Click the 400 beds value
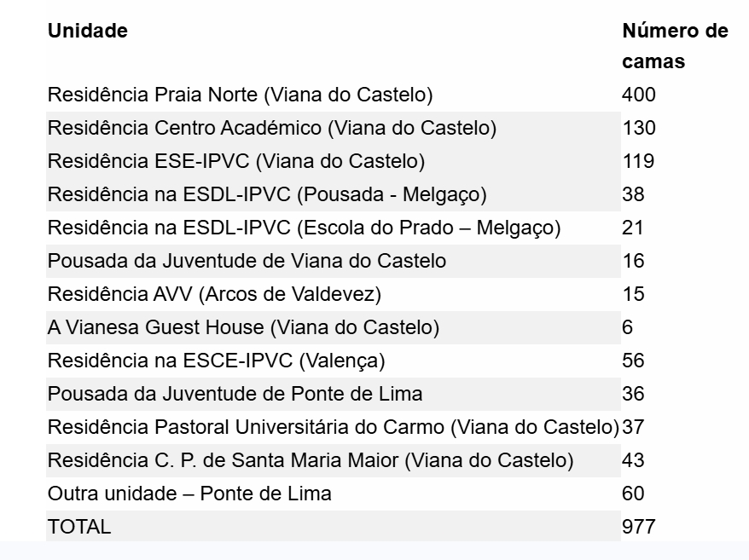 click(639, 95)
